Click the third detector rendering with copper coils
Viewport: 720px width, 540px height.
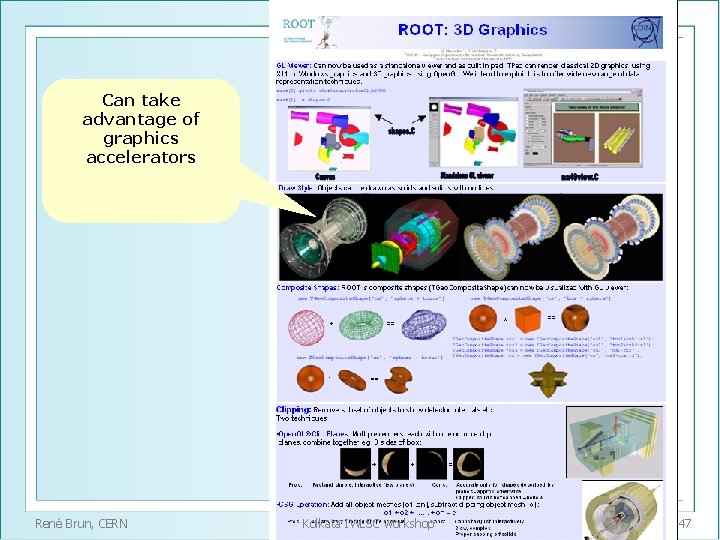(511, 236)
